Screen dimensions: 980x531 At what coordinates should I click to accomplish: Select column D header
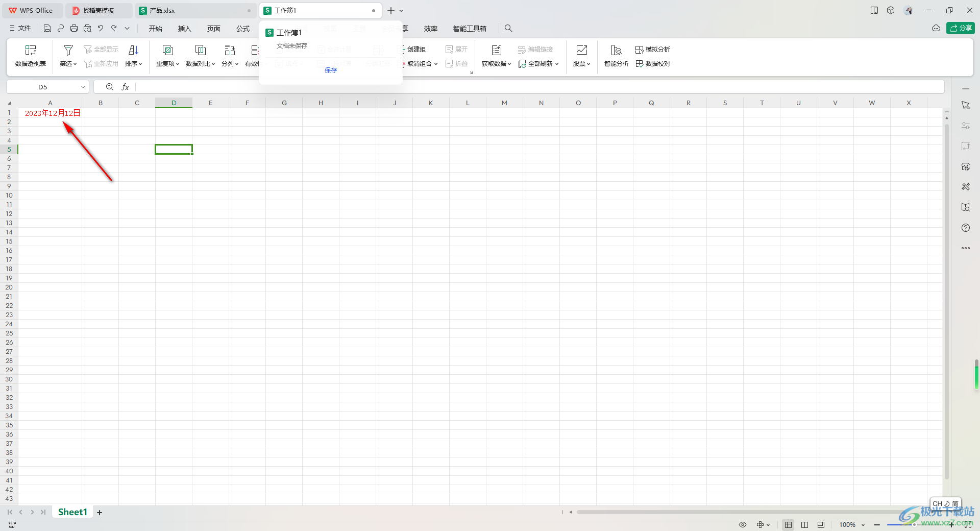pyautogui.click(x=174, y=103)
